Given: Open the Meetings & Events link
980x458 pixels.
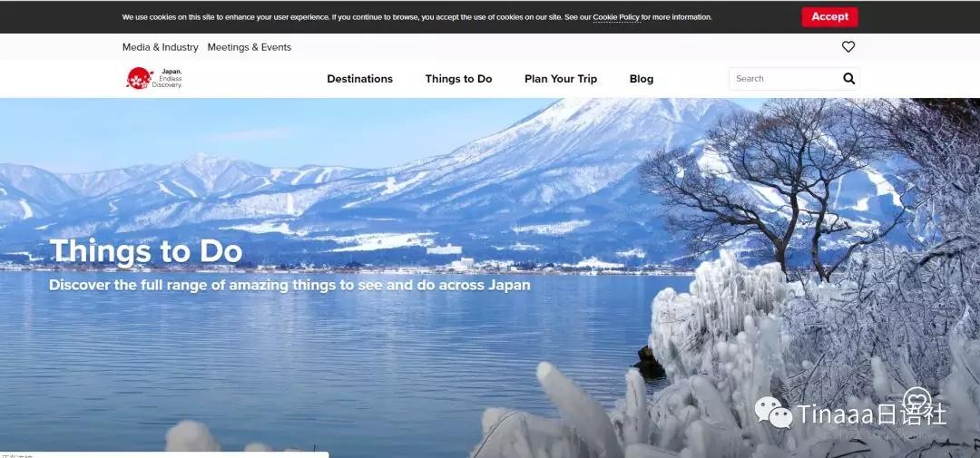Looking at the screenshot, I should 250,47.
